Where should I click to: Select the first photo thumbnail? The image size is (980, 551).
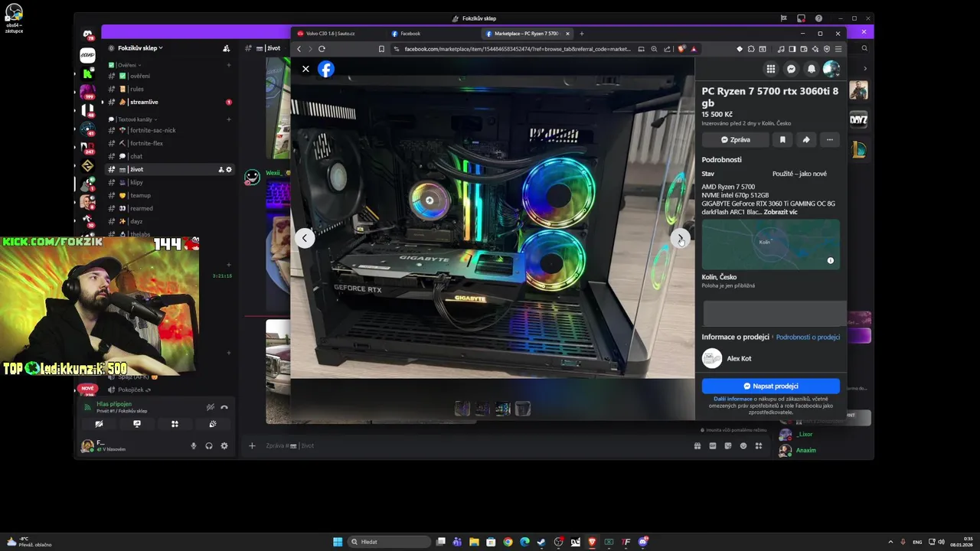pos(462,409)
